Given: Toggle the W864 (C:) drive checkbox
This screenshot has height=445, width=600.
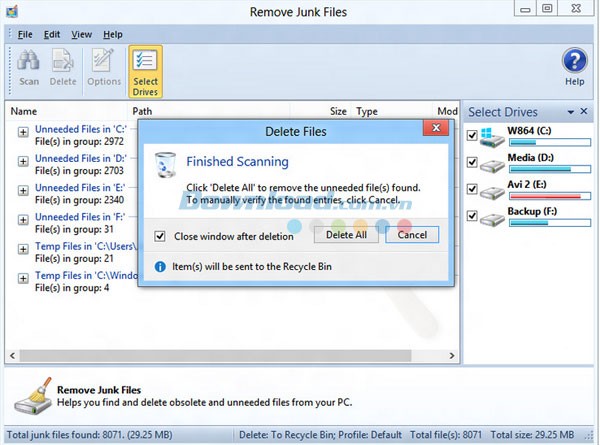Looking at the screenshot, I should 474,135.
